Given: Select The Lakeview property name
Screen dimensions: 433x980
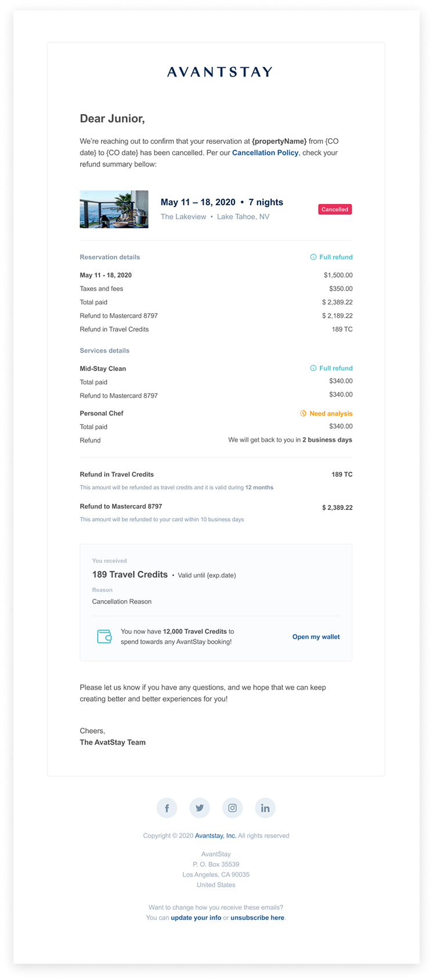Looking at the screenshot, I should pos(183,216).
